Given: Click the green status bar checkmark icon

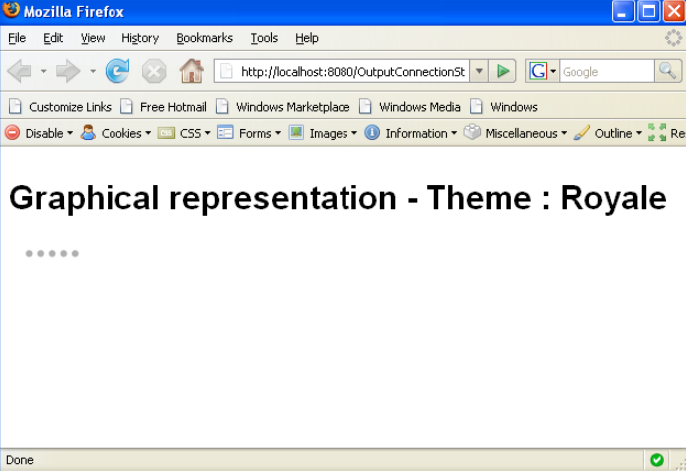Looking at the screenshot, I should click(x=656, y=460).
